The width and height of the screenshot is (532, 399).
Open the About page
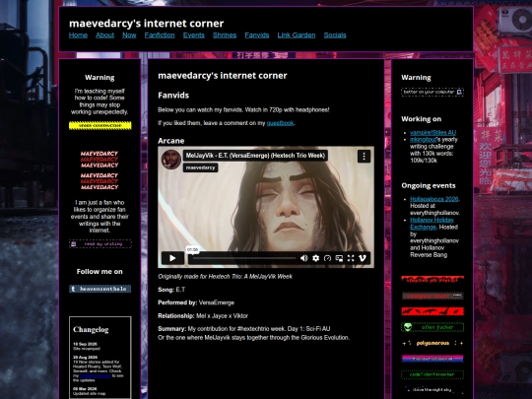point(104,35)
